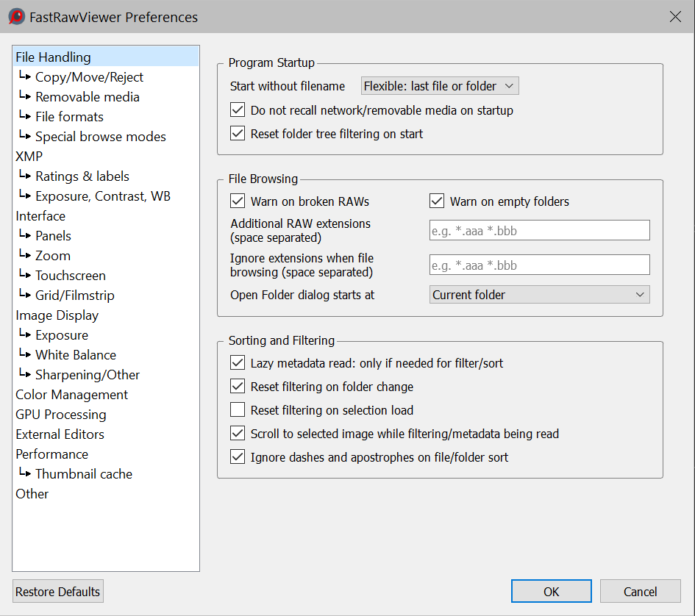Focus the Ignore extensions input field
The height and width of the screenshot is (616, 695).
coord(539,265)
